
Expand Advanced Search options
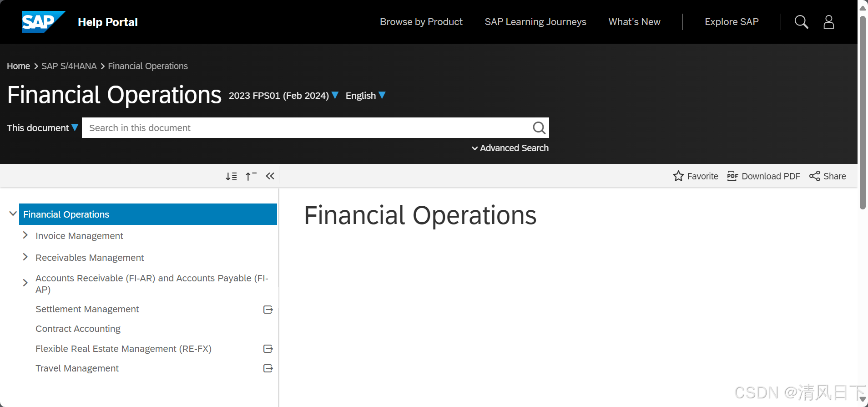pos(510,148)
